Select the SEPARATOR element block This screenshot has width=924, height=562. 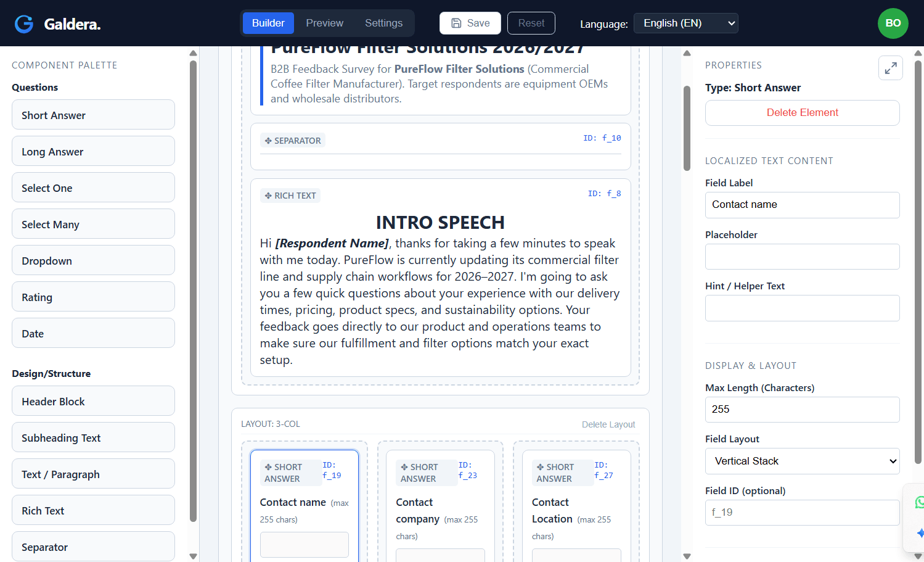click(440, 146)
